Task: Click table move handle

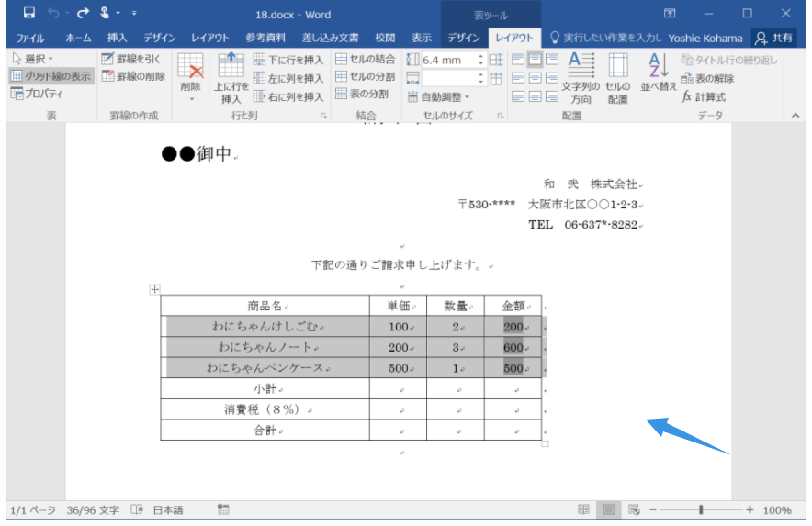Action: 154,289
